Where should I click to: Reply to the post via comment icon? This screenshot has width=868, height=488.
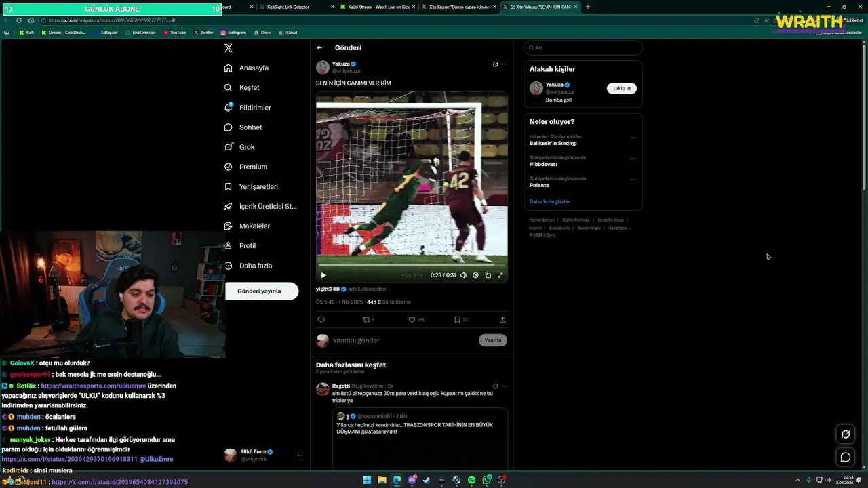321,320
